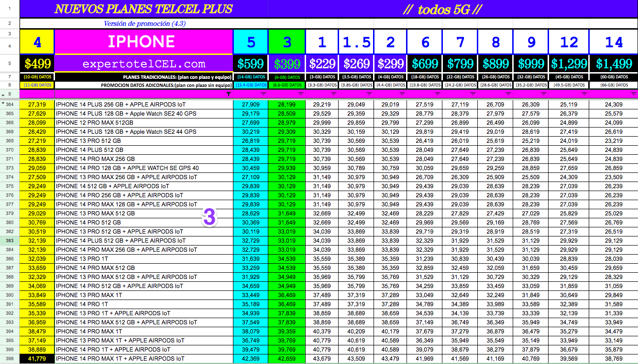This screenshot has width=638, height=364.
Task: Open the filter icon under $599 column
Action: click(x=264, y=94)
